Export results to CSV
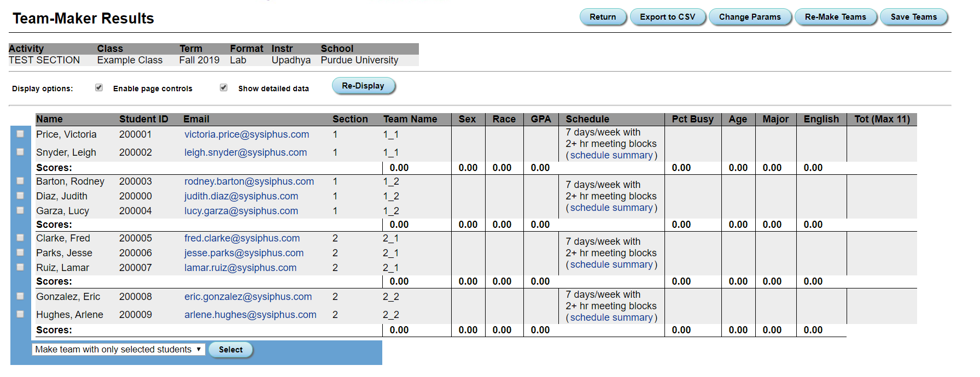Screen dimensions: 980x377 667,17
